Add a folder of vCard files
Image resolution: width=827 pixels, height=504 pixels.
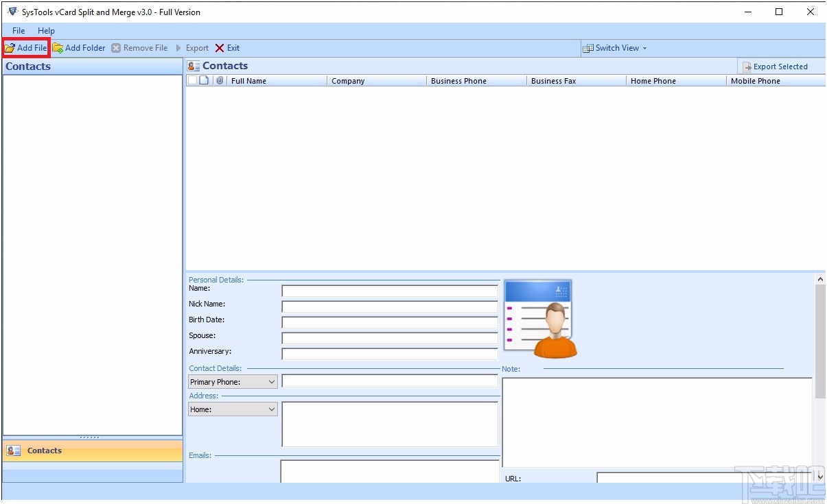coord(79,47)
